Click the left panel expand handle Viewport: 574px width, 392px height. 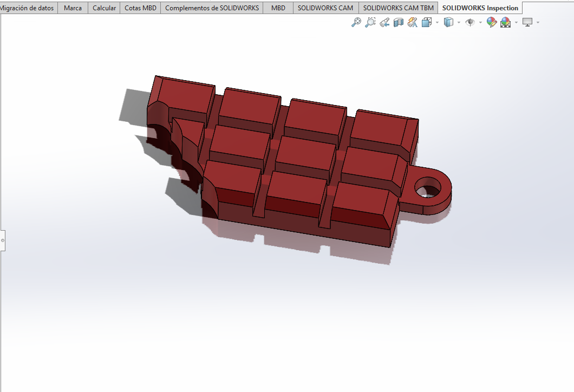pyautogui.click(x=3, y=240)
